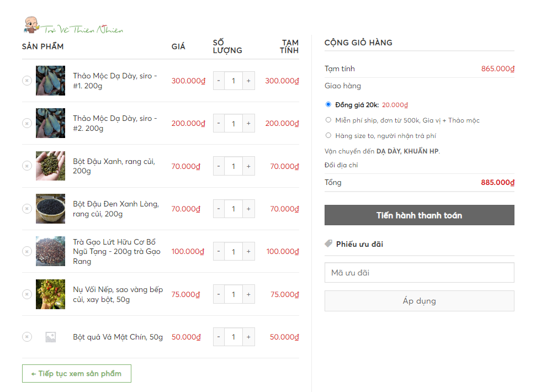The image size is (552, 392).
Task: Decrease quantity of Bột Đậu Đen Xanh Lòng
Action: (219, 209)
